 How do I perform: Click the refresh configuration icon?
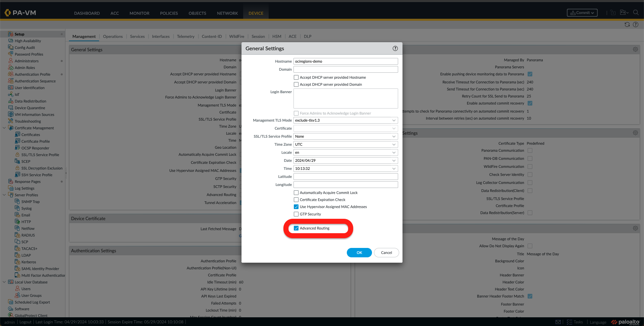[627, 24]
